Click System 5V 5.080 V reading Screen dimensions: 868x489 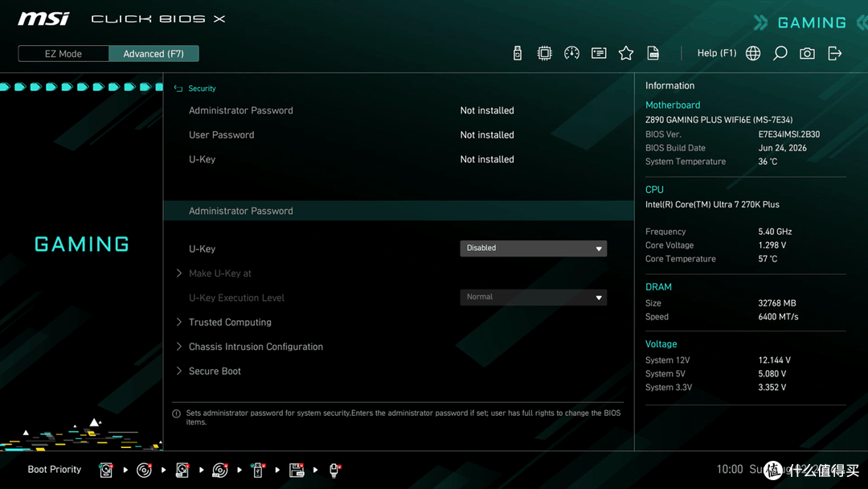coord(772,374)
